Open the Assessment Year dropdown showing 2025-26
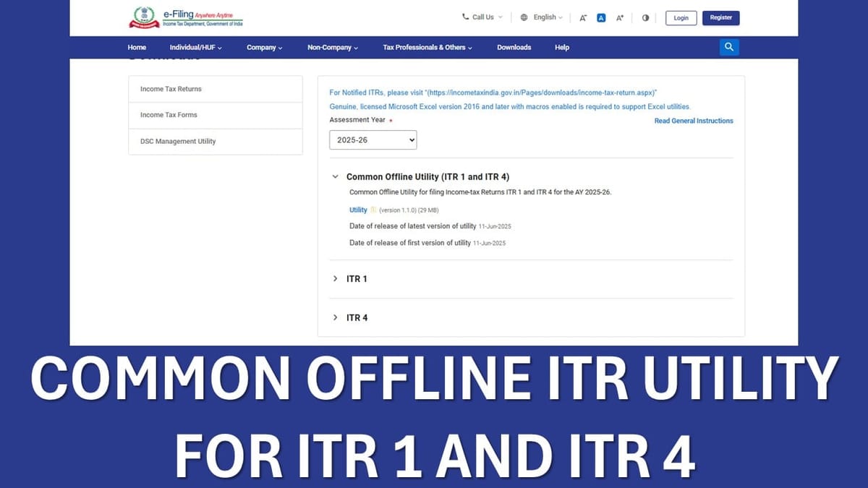This screenshot has height=488, width=868. [x=373, y=140]
